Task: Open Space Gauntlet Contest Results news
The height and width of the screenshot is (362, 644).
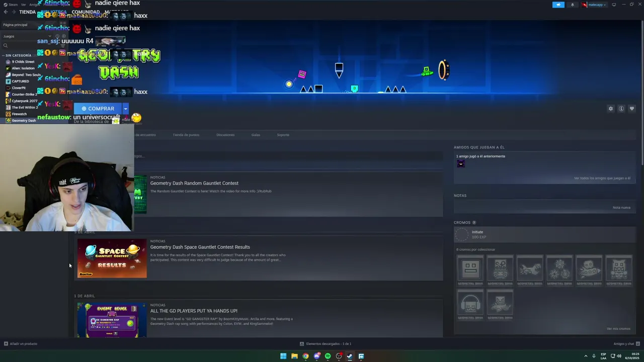Action: coord(200,247)
